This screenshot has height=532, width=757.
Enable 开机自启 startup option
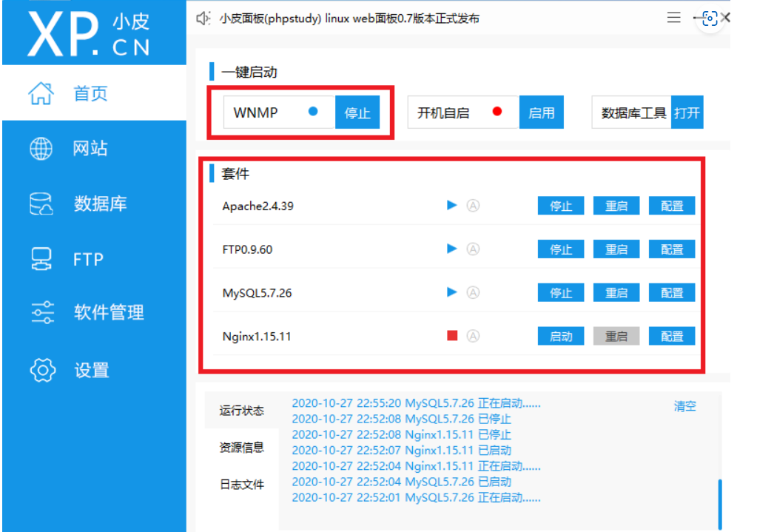coord(541,112)
